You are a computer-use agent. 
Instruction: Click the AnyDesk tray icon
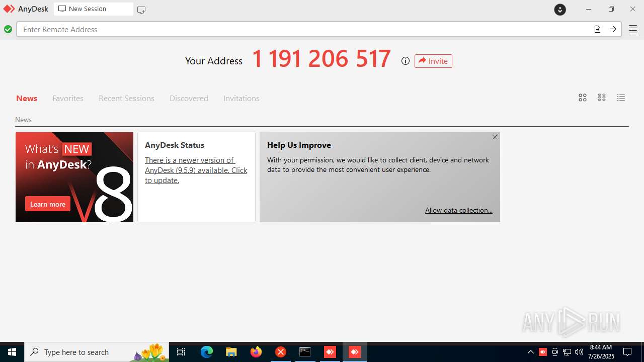coord(543,352)
